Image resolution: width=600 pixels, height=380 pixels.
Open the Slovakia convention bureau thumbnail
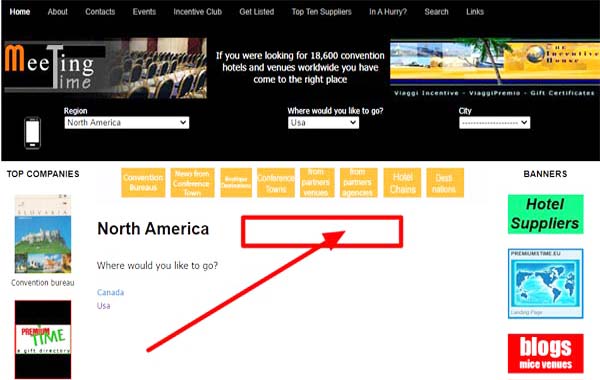pyautogui.click(x=43, y=234)
